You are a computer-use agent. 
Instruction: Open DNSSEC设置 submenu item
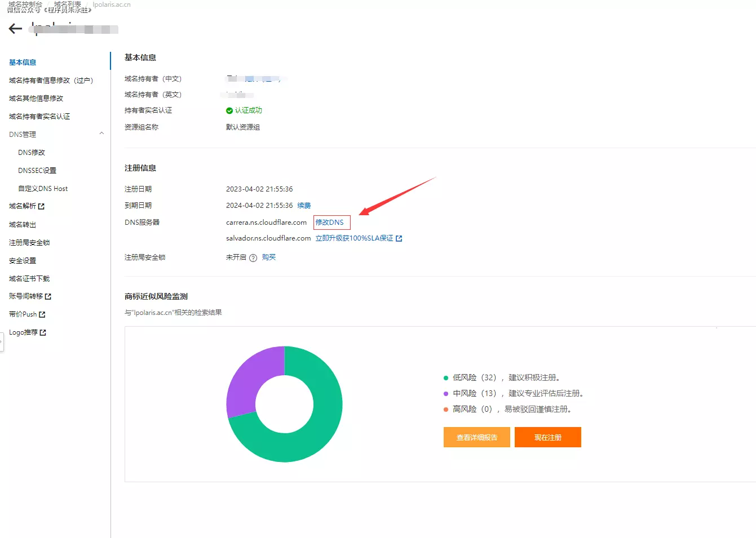37,171
